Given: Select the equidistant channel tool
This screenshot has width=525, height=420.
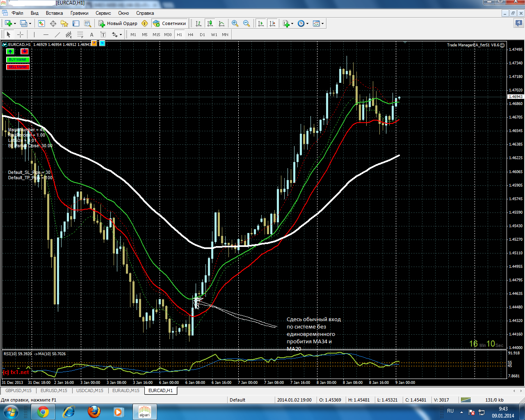Looking at the screenshot, I should tap(68, 34).
